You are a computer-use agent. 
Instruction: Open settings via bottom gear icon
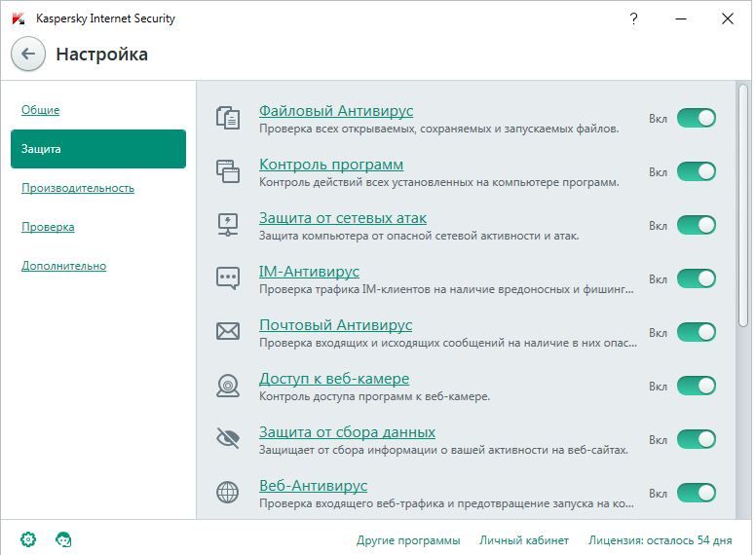click(28, 539)
